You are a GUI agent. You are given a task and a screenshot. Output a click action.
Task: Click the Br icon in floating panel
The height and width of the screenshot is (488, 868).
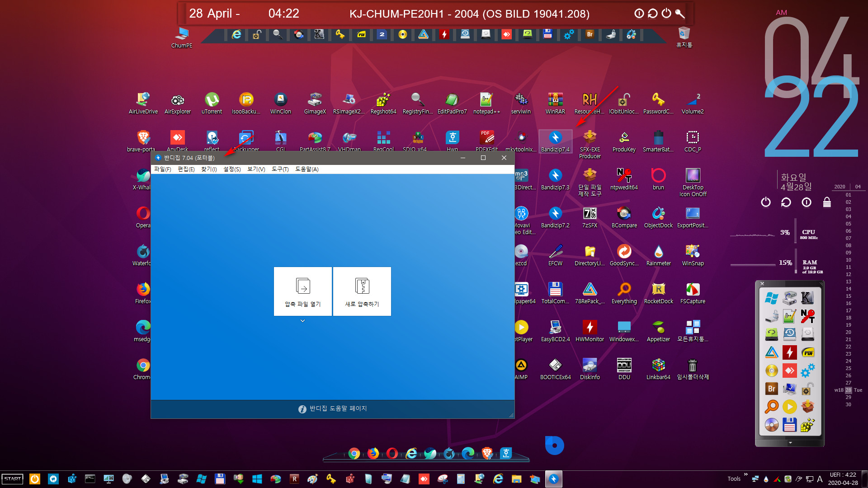tap(772, 389)
